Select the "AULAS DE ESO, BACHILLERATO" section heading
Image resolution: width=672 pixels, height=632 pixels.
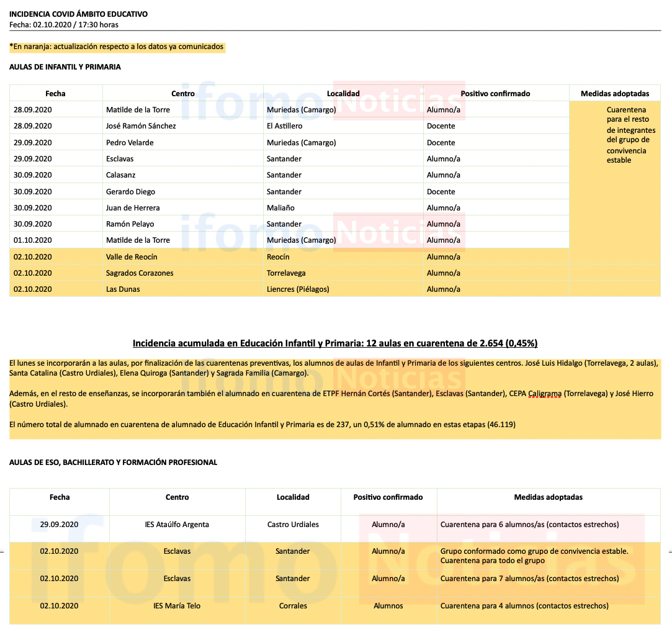113,463
